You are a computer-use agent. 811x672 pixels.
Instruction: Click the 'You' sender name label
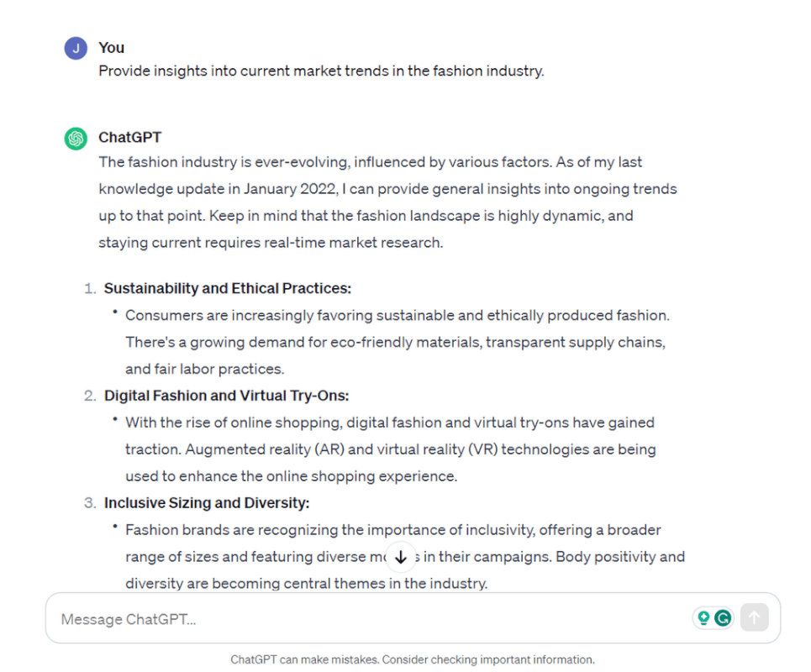click(x=111, y=48)
